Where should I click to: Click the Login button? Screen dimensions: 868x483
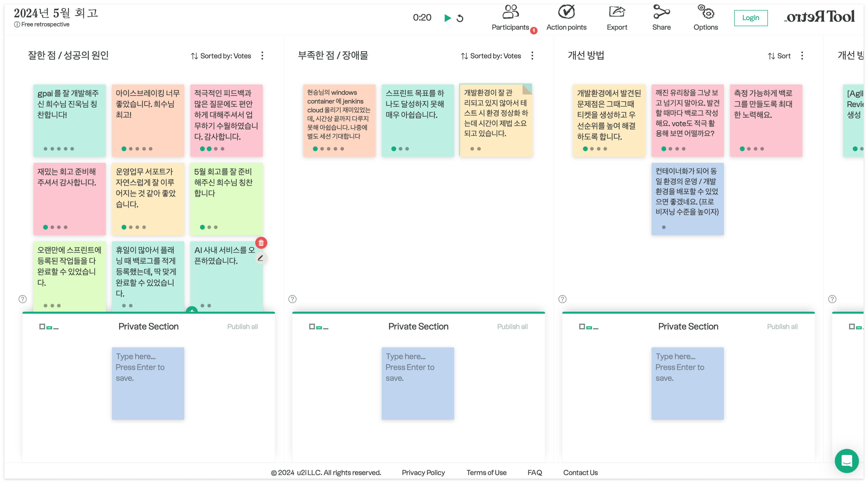point(751,18)
